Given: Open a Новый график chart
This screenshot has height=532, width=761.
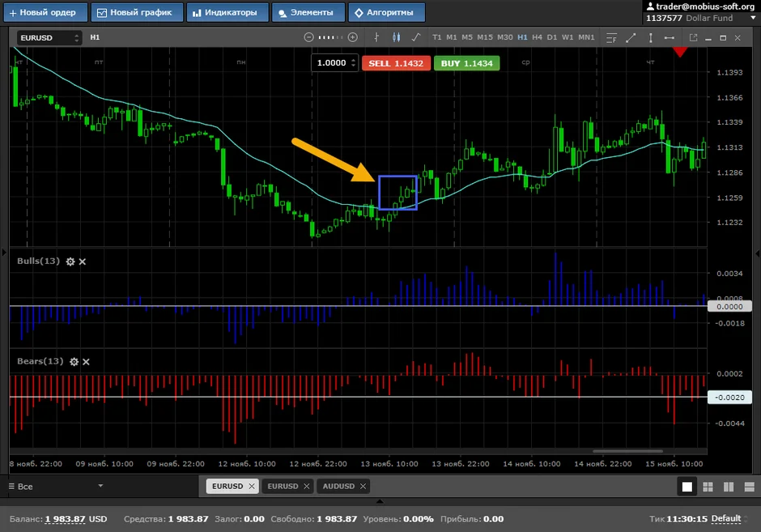Looking at the screenshot, I should 137,13.
